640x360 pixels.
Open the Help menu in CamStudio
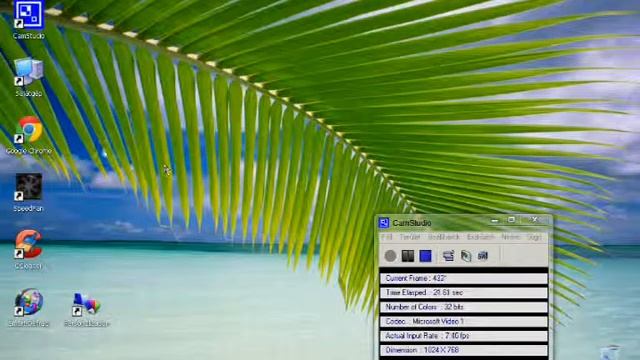[534, 237]
